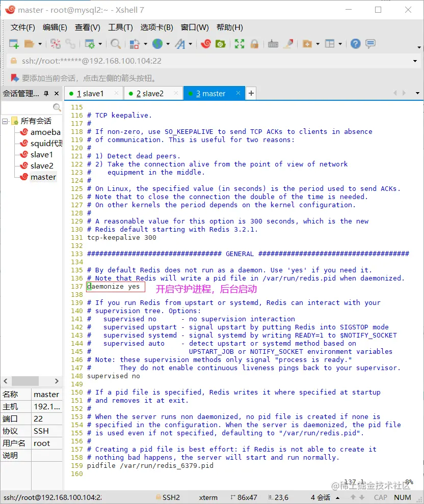Expand the Color scheme dropdown arrow
The height and width of the screenshot is (504, 424).
(x=145, y=44)
